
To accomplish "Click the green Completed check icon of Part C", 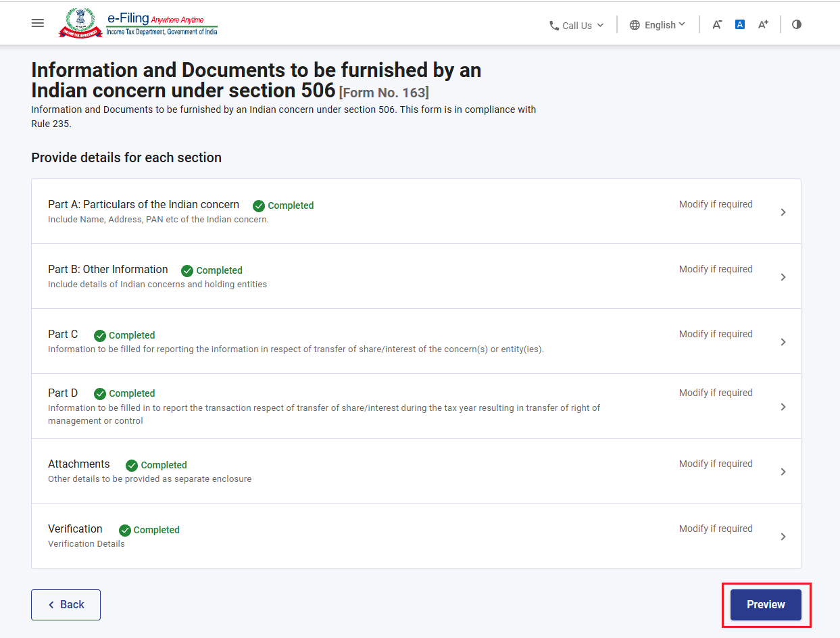I will click(100, 335).
